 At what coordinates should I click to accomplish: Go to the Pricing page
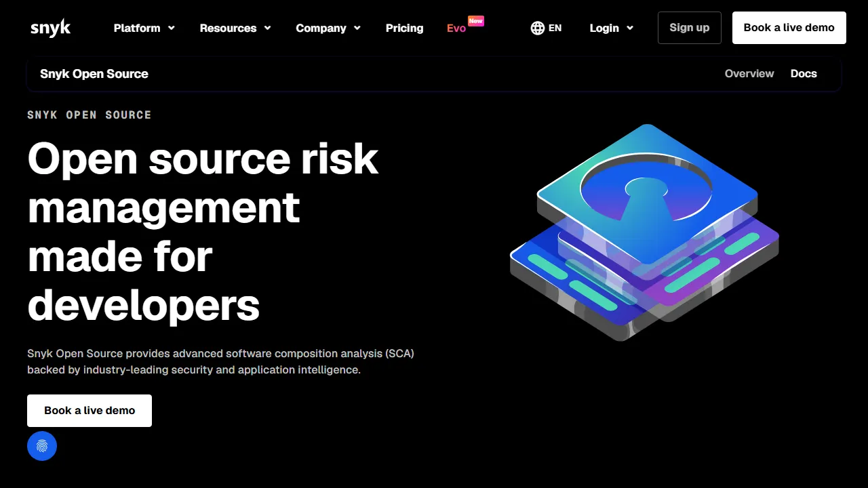(404, 28)
